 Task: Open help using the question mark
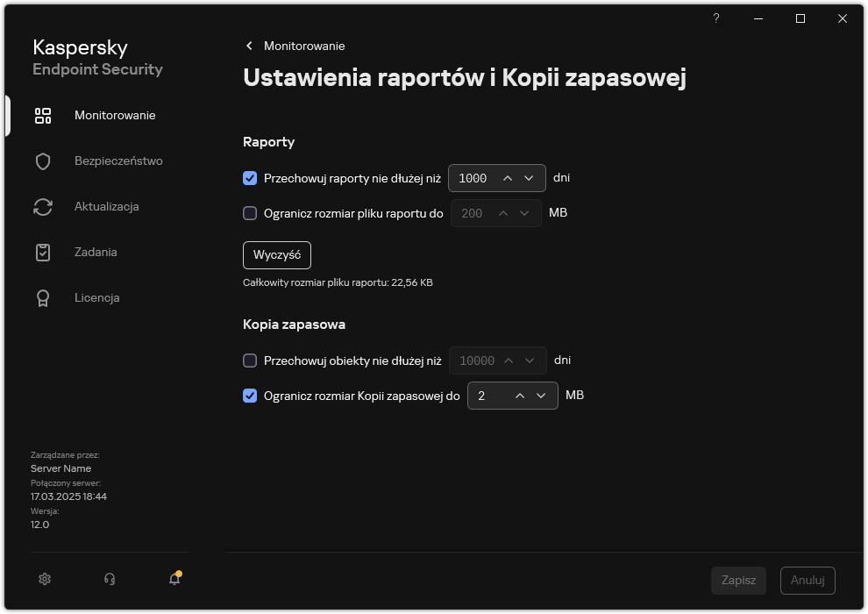click(715, 18)
